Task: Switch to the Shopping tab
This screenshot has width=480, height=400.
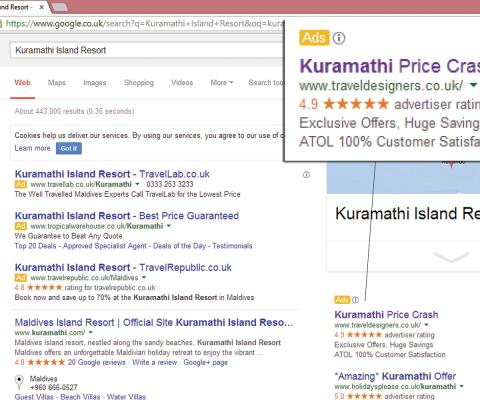Action: coord(139,83)
